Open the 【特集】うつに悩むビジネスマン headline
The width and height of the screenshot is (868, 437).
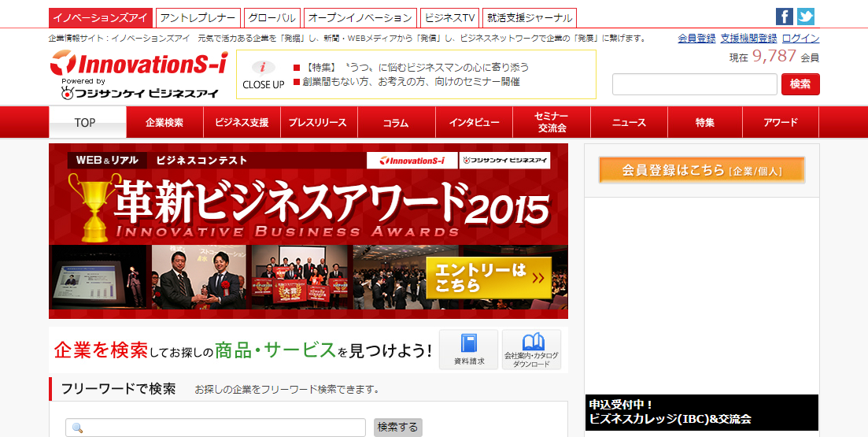(x=416, y=68)
